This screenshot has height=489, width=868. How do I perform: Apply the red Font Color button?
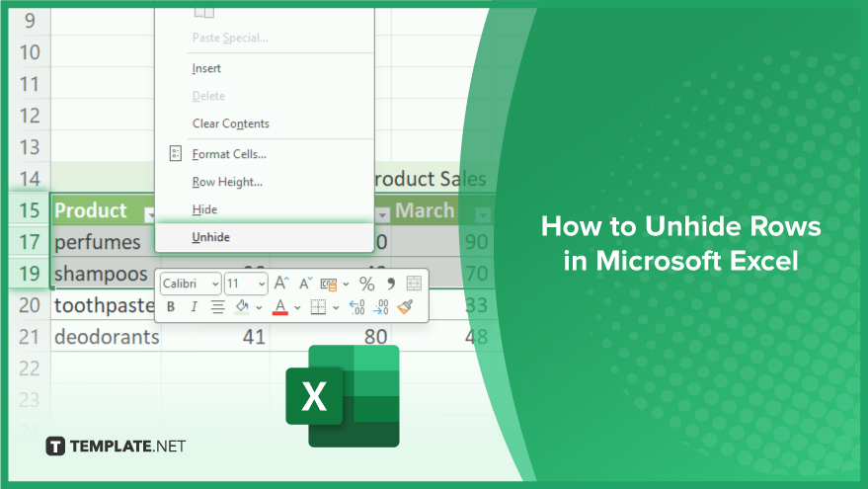click(x=280, y=307)
